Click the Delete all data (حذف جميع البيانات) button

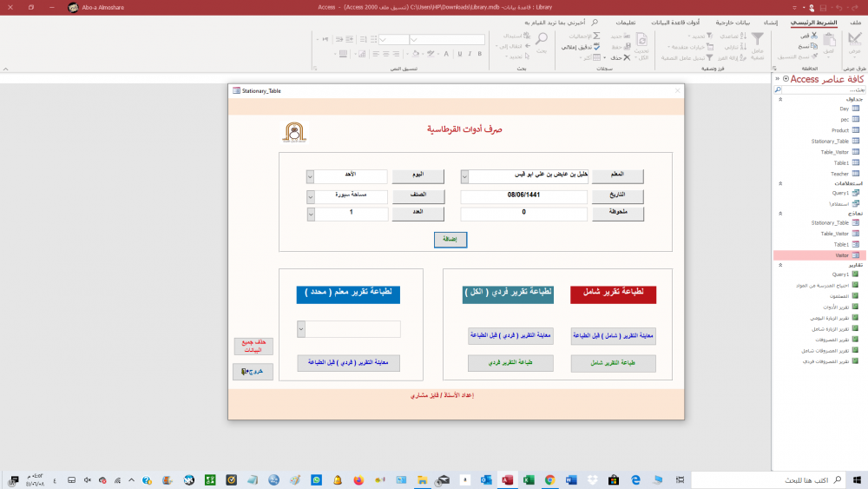point(253,346)
